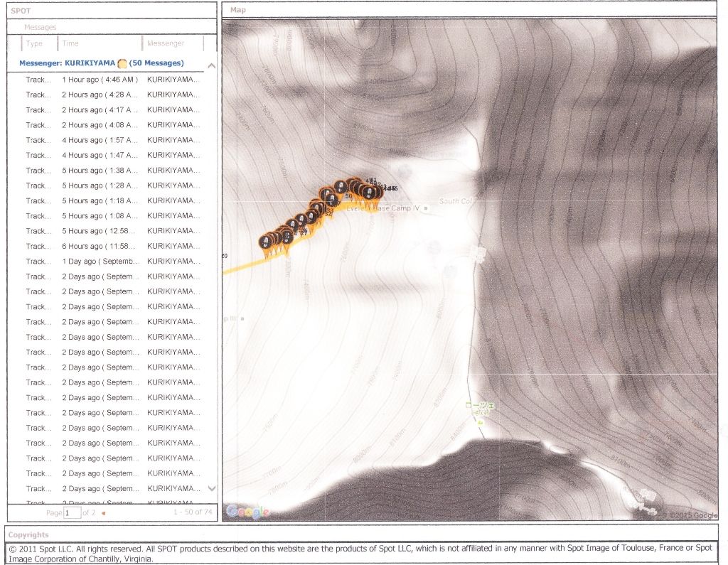
Task: Click the '1 - 50 of 74' message count
Action: point(193,512)
